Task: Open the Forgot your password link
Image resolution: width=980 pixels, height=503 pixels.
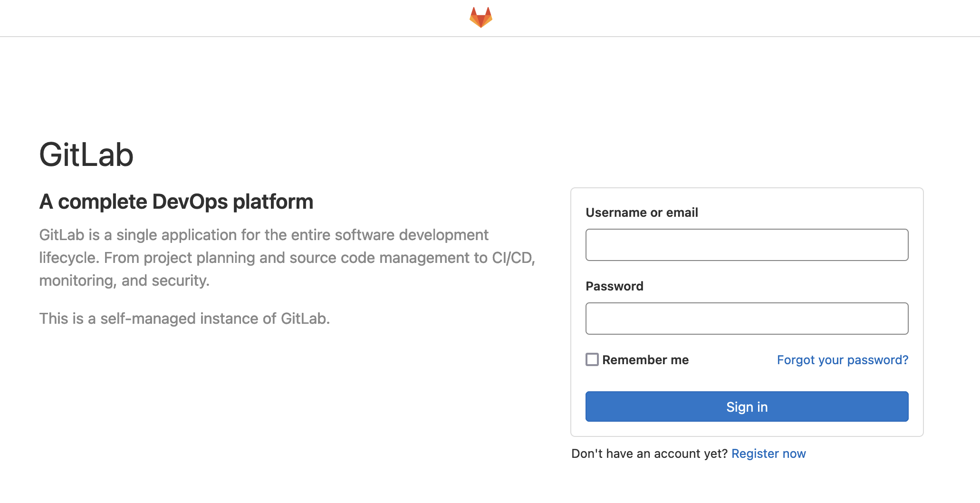Action: [842, 360]
